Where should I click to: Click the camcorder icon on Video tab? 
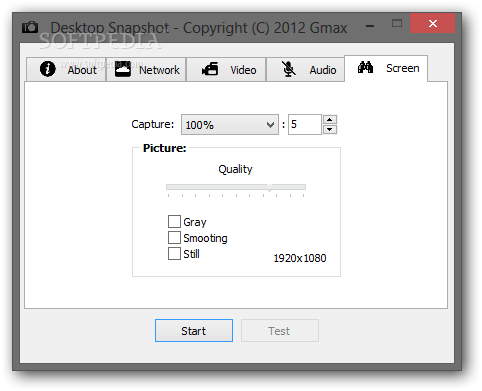[x=210, y=69]
